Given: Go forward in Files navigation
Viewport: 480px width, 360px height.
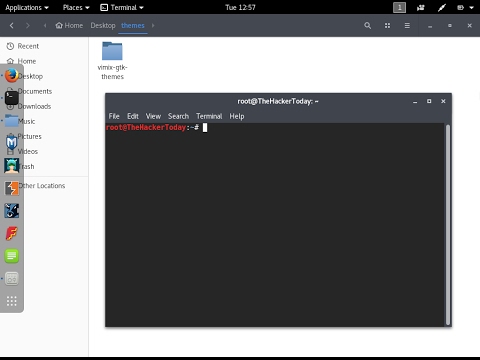Looking at the screenshot, I should 28,26.
